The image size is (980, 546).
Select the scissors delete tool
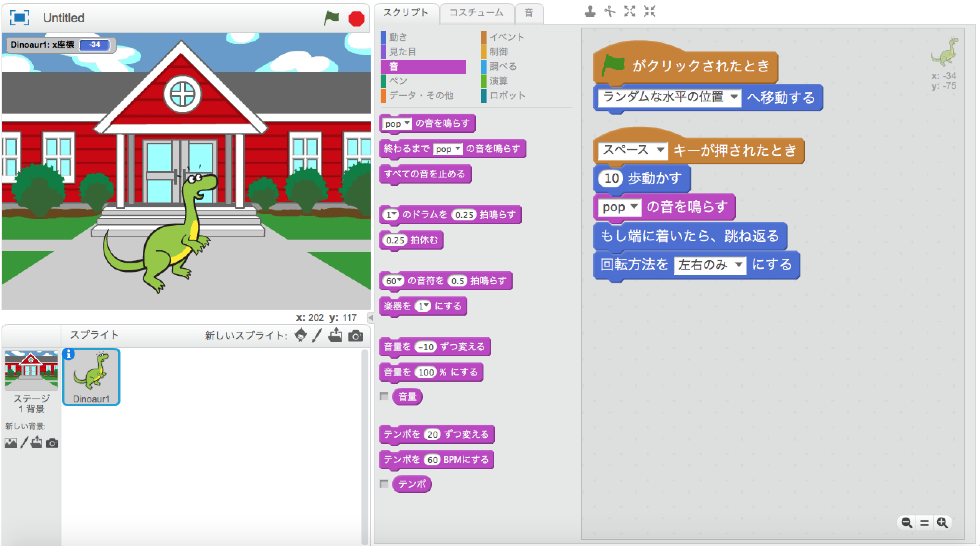point(609,12)
